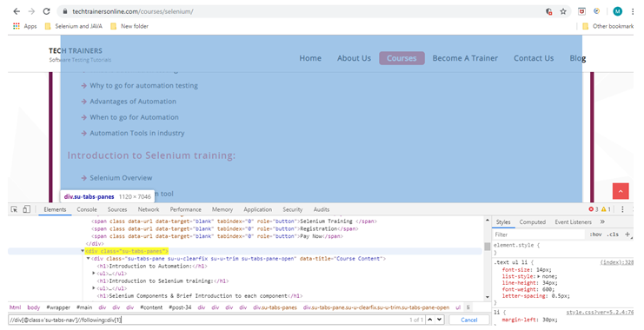Click the round extension icon beside avatar
This screenshot has width=644, height=330.
[x=597, y=11]
